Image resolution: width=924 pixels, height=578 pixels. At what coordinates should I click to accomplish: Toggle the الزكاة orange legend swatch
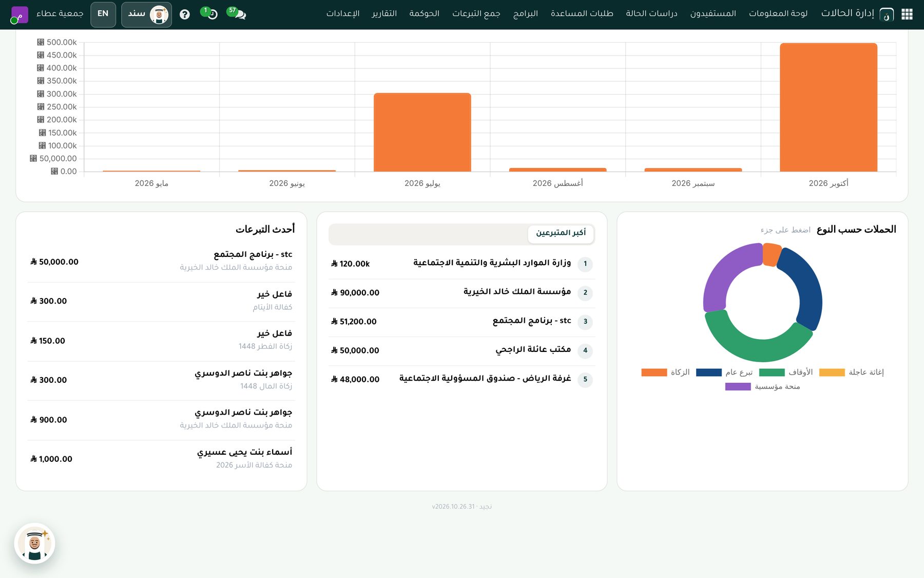click(x=653, y=372)
